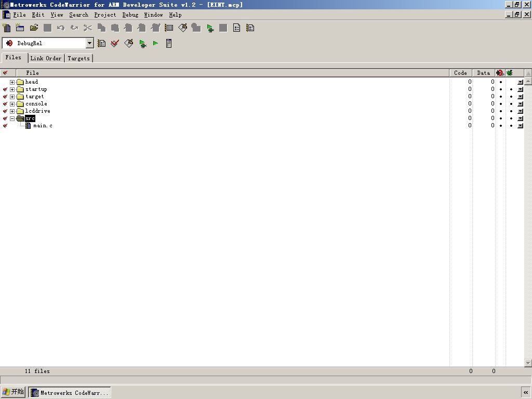Image resolution: width=532 pixels, height=399 pixels.
Task: Expand the head folder
Action: coord(12,82)
